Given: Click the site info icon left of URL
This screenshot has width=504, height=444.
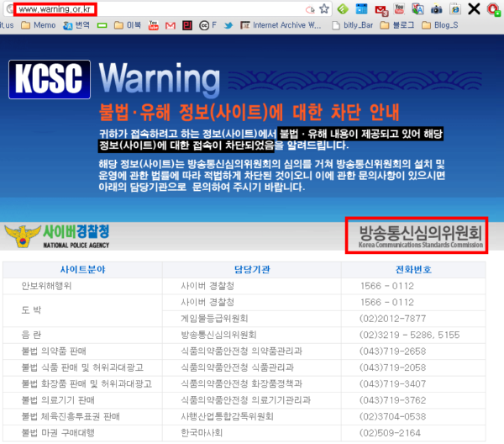Looking at the screenshot, I should coord(10,8).
